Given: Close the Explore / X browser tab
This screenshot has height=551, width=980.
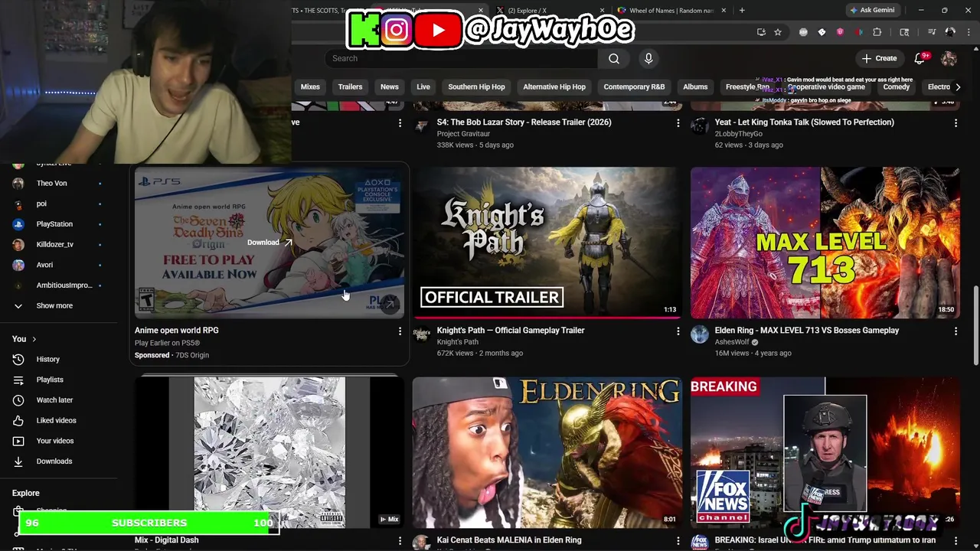Looking at the screenshot, I should point(602,11).
